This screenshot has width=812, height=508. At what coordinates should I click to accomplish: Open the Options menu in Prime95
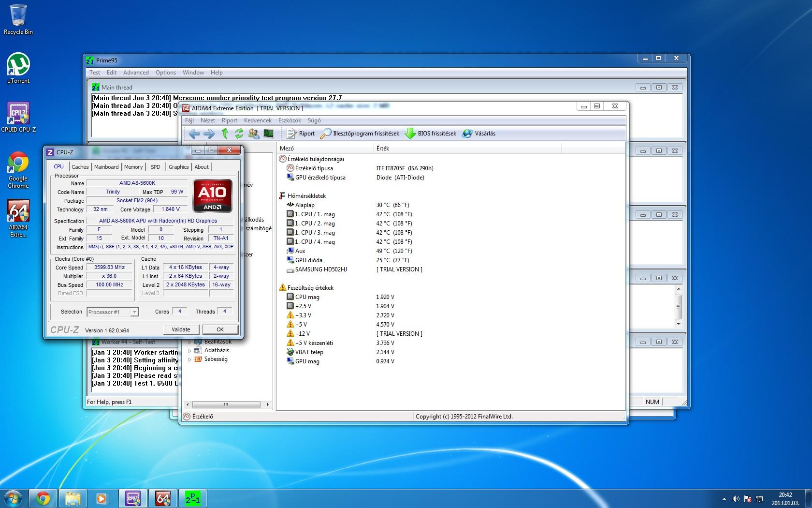(x=166, y=73)
